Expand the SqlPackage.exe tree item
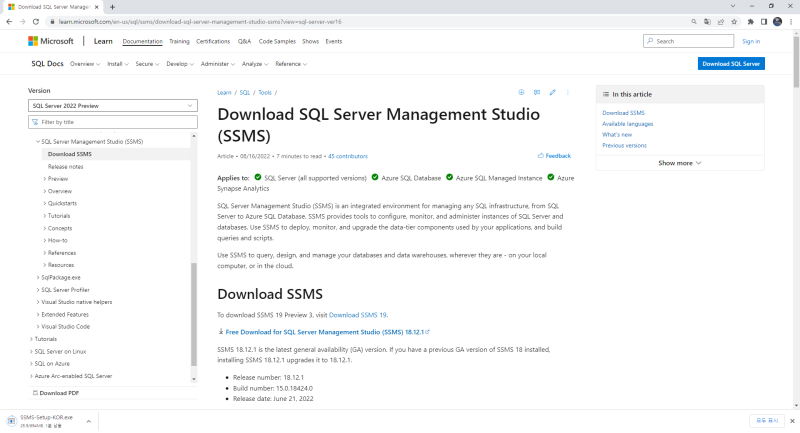Image resolution: width=800 pixels, height=433 pixels. pyautogui.click(x=38, y=278)
